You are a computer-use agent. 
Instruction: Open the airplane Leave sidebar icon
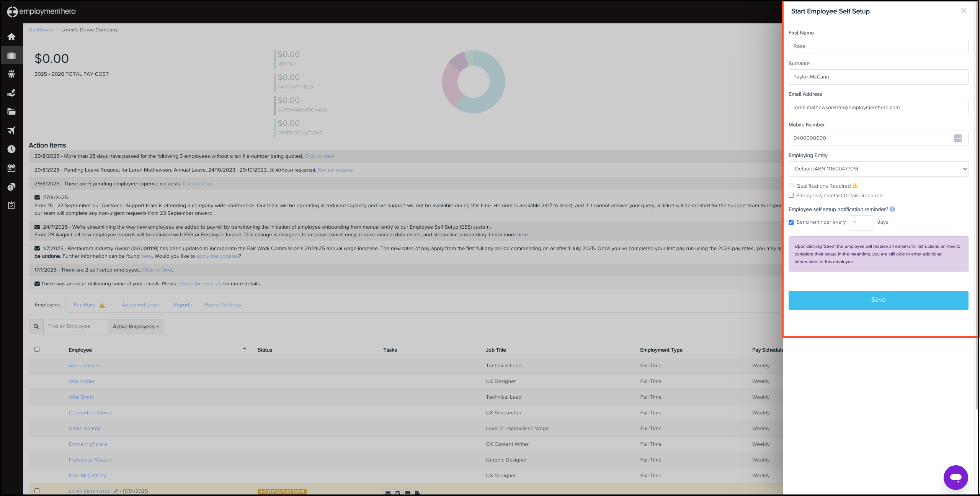coord(11,131)
